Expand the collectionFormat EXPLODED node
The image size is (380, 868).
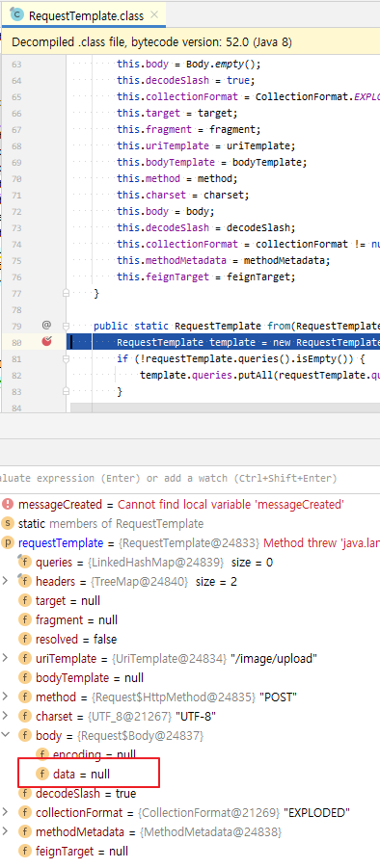[6, 813]
